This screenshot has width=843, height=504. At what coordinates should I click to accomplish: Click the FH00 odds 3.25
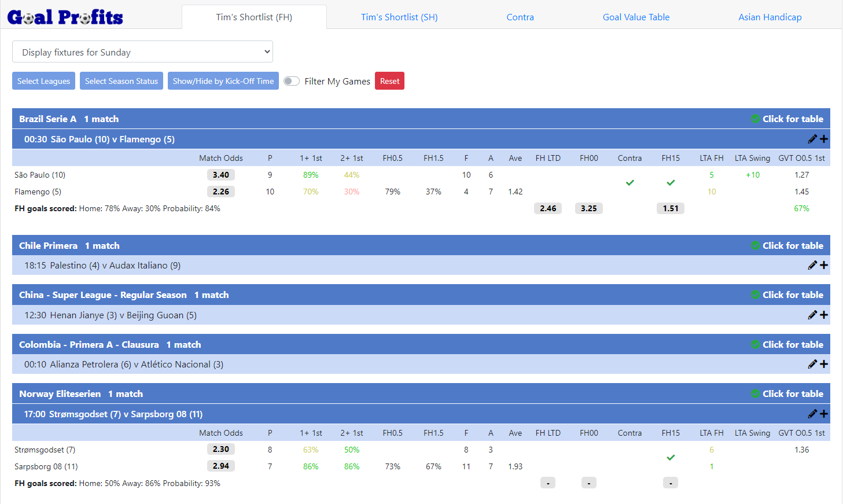[589, 208]
